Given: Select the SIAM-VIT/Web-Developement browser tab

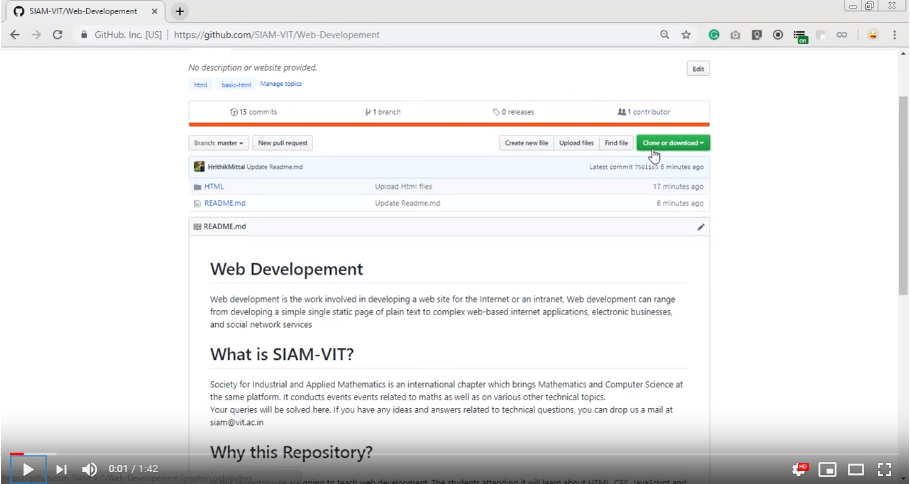Looking at the screenshot, I should click(x=84, y=11).
